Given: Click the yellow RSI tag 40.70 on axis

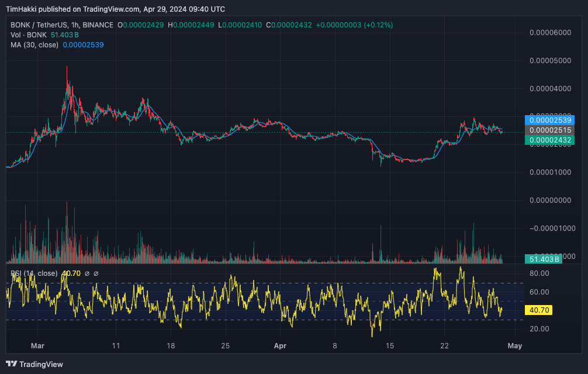Looking at the screenshot, I should pyautogui.click(x=538, y=310).
